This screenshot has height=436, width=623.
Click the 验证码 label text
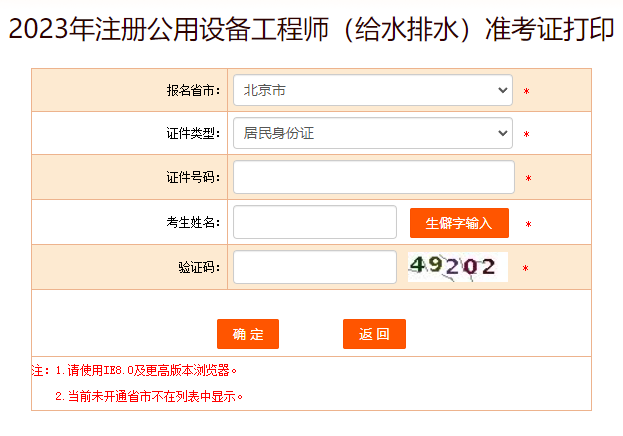tap(199, 267)
